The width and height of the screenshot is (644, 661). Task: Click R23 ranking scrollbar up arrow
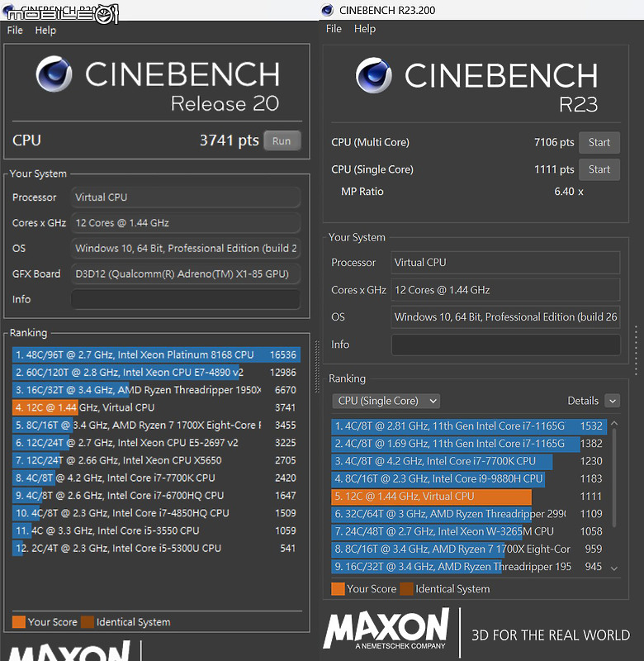614,423
